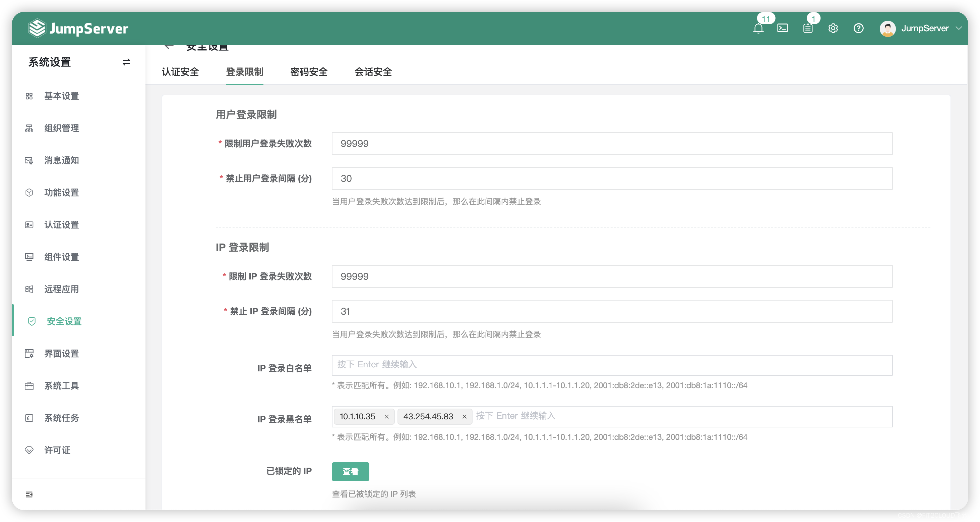
Task: Open 系统工具 from the sidebar
Action: tap(61, 386)
